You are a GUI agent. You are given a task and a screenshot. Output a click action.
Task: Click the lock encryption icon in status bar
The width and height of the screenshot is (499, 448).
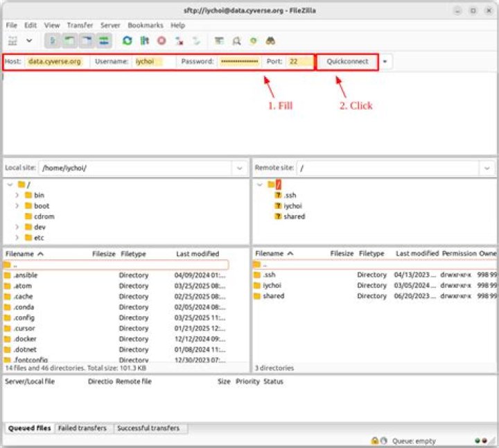click(x=374, y=440)
